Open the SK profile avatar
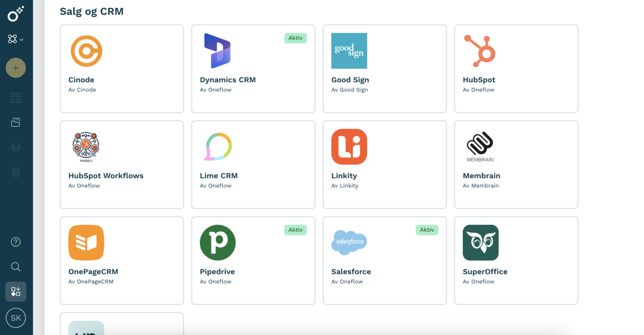This screenshot has width=644, height=335. pos(16,318)
